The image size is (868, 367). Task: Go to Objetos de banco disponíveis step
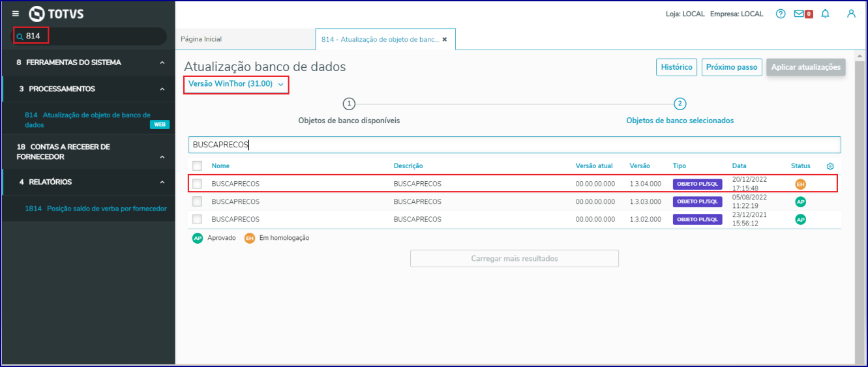[x=349, y=121]
